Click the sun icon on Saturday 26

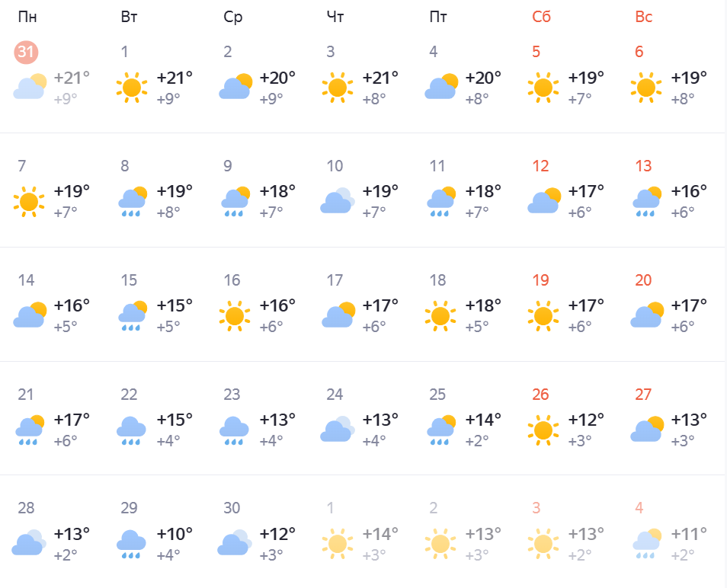click(543, 430)
